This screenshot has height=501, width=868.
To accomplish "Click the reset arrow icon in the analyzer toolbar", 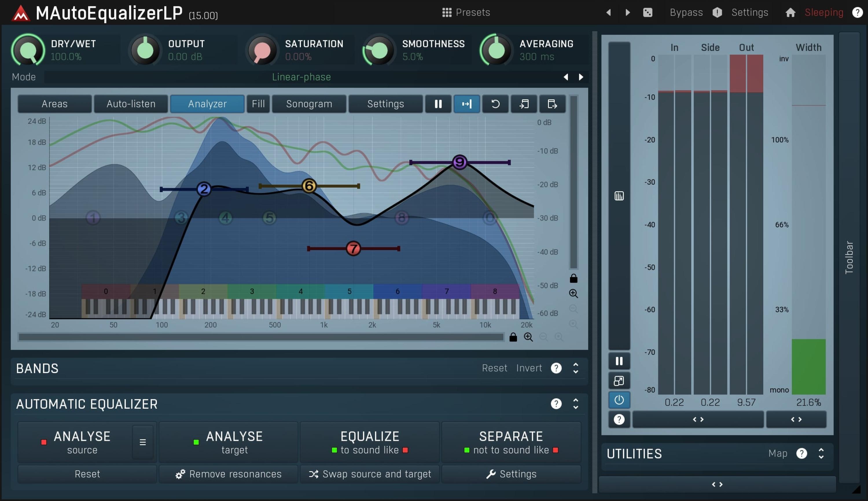I will pos(495,104).
